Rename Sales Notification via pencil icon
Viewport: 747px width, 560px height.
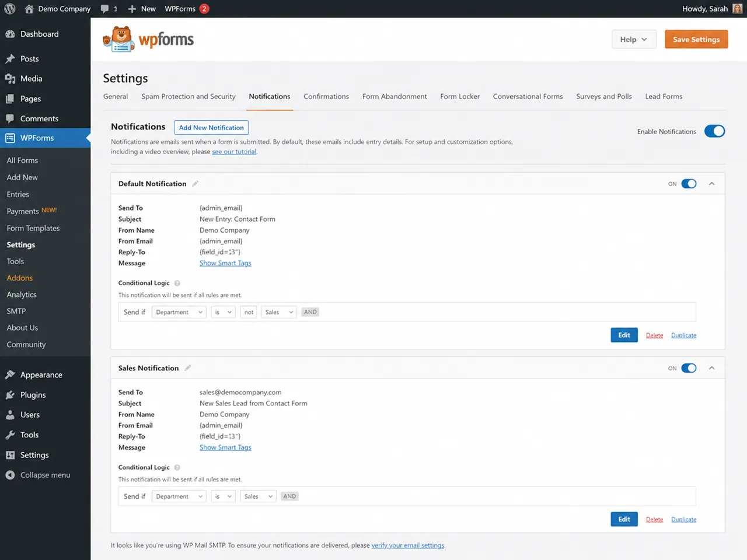click(188, 368)
